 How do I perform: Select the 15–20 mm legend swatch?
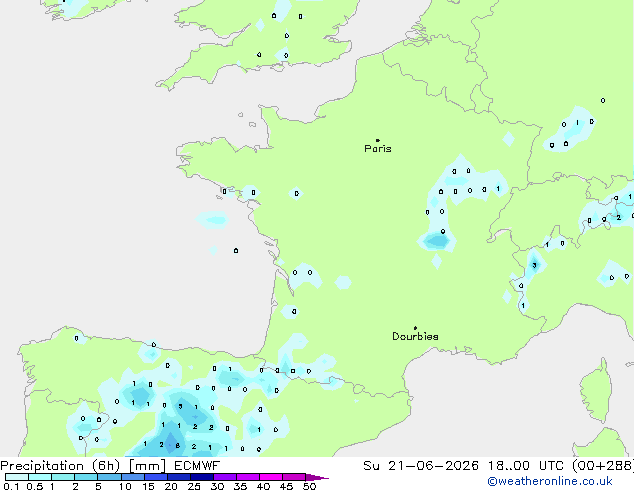(155, 477)
